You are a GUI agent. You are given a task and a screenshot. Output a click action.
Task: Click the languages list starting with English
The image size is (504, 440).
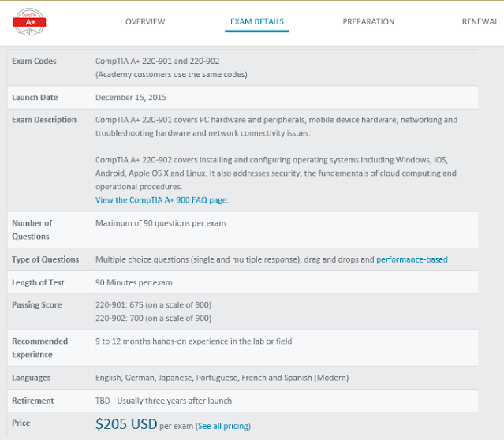tap(222, 378)
